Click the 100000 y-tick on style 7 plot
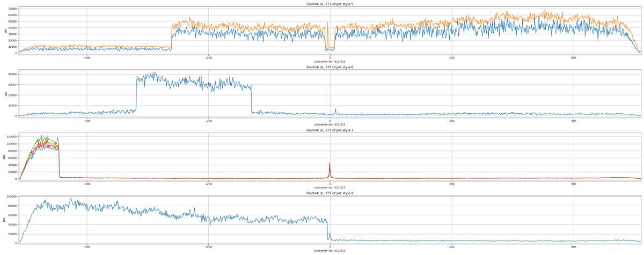 11,144
